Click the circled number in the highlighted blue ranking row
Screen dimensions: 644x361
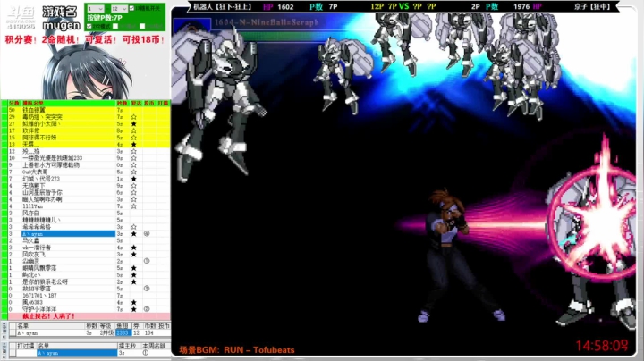point(147,234)
